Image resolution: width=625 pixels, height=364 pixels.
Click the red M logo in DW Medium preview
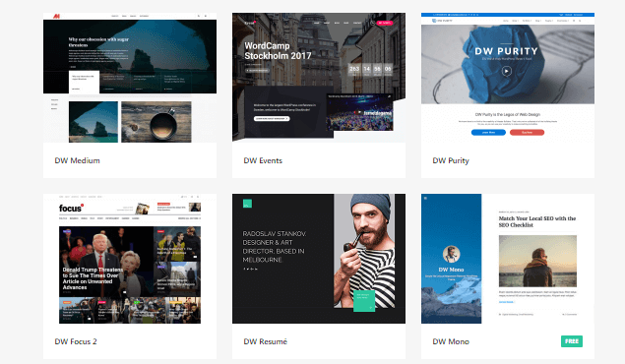click(57, 16)
